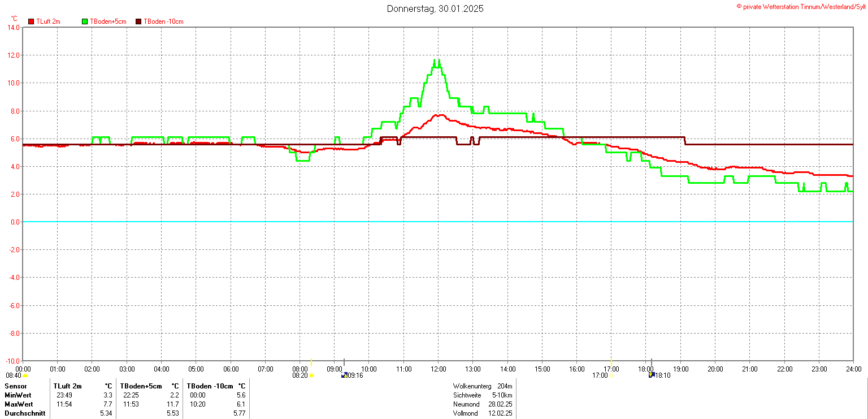Click the dark red TBoden -10cm legend swatch
Viewport: 868px width, 419px height.
pos(138,21)
